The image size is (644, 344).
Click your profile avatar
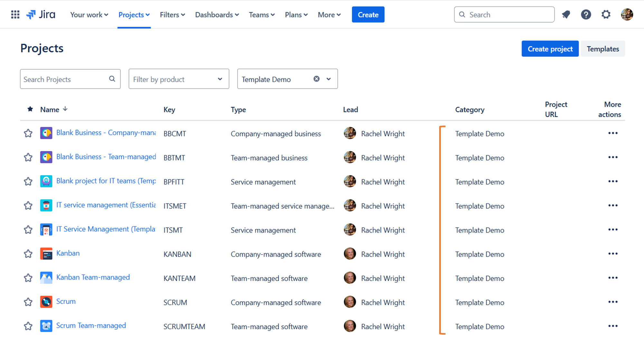(627, 14)
